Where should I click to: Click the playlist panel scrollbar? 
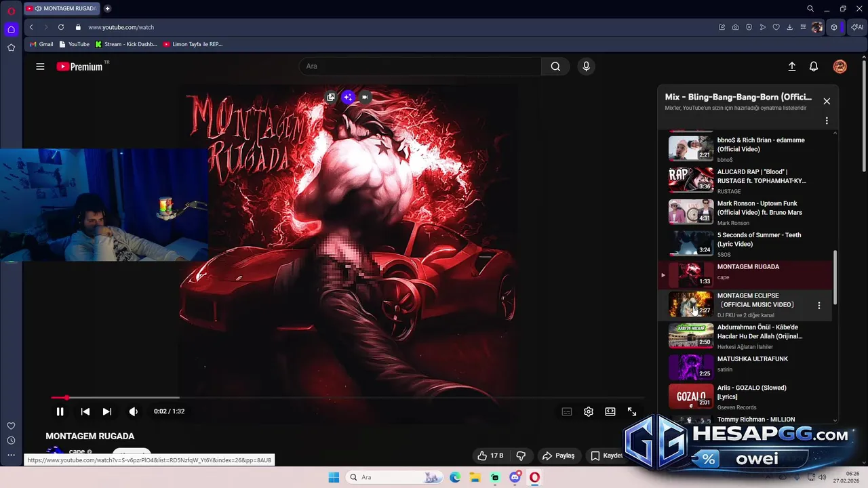point(835,277)
